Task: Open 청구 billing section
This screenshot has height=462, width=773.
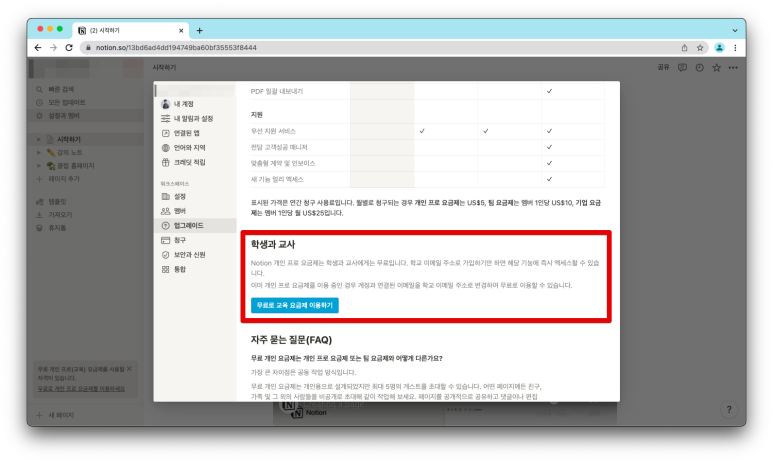Action: click(180, 240)
